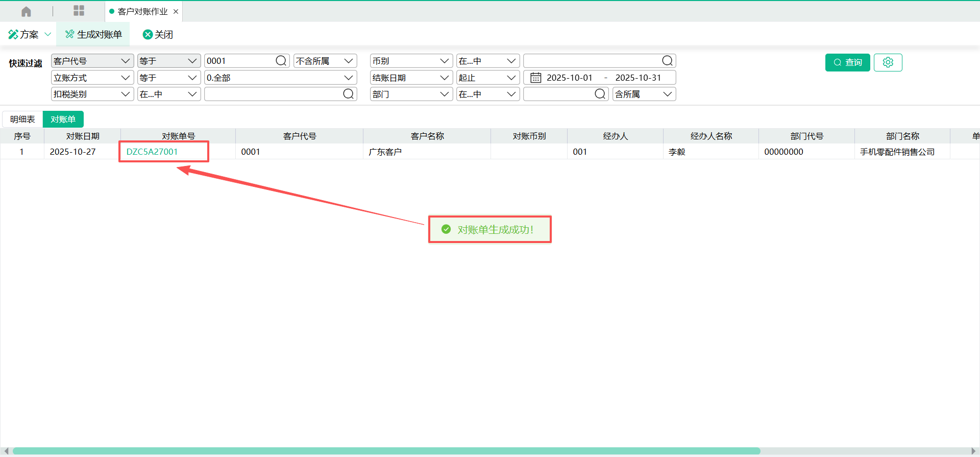
Task: Switch to the 明细表 tab
Action: pyautogui.click(x=22, y=119)
